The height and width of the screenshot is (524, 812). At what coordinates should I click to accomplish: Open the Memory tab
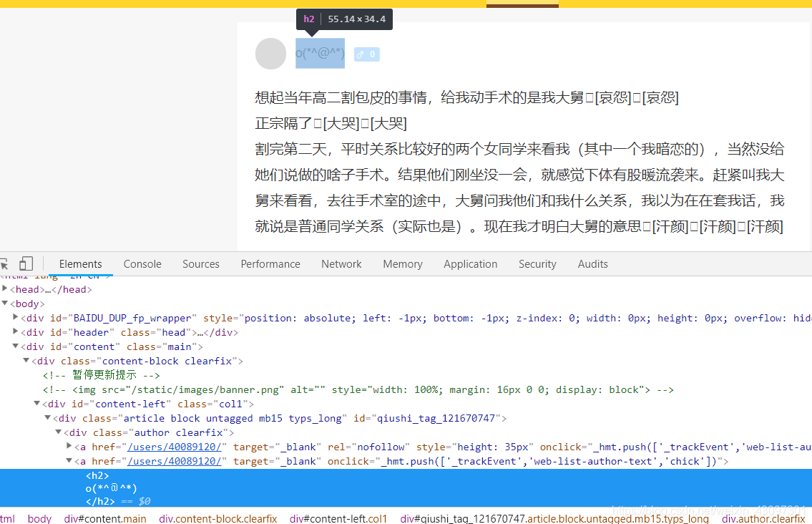403,264
